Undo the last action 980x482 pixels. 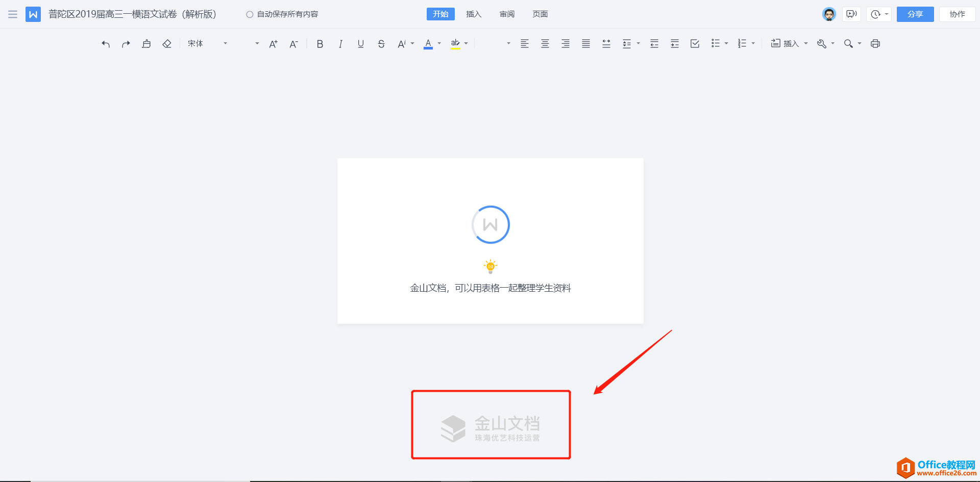click(106, 44)
